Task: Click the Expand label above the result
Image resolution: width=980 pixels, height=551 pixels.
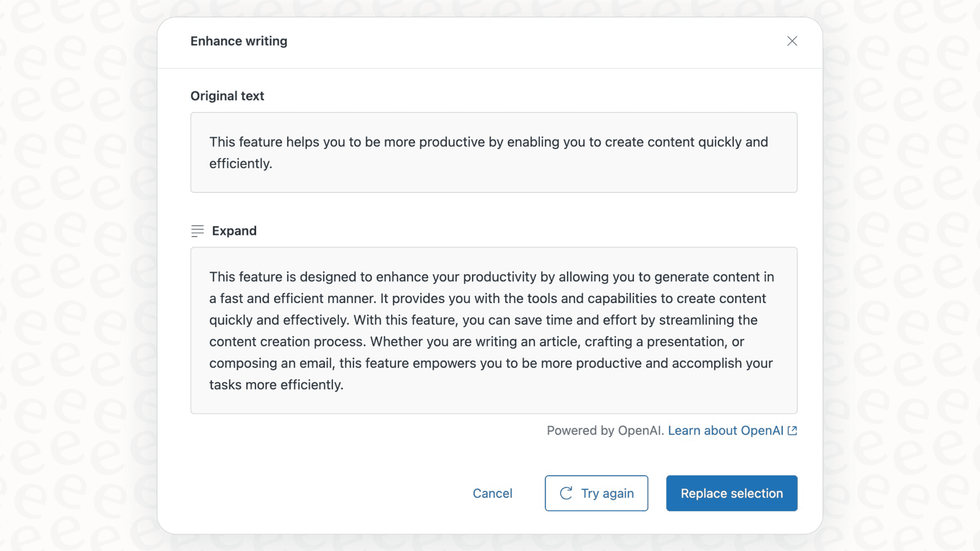Action: click(x=233, y=231)
